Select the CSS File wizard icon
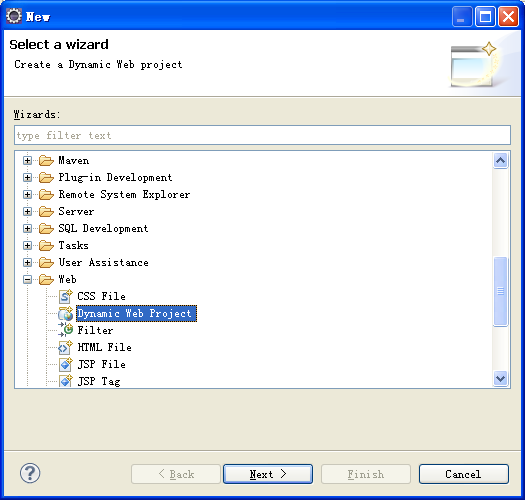Image resolution: width=525 pixels, height=500 pixels. [x=65, y=296]
